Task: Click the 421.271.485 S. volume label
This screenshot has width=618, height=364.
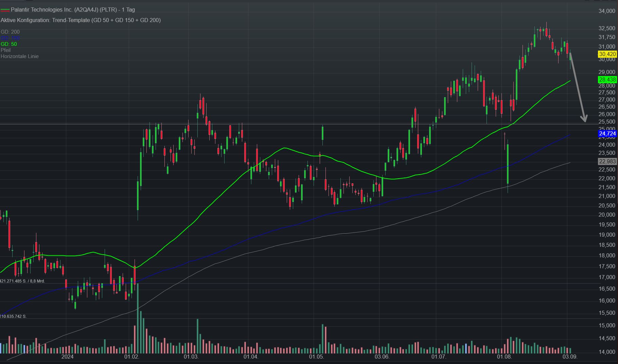Action: click(22, 281)
